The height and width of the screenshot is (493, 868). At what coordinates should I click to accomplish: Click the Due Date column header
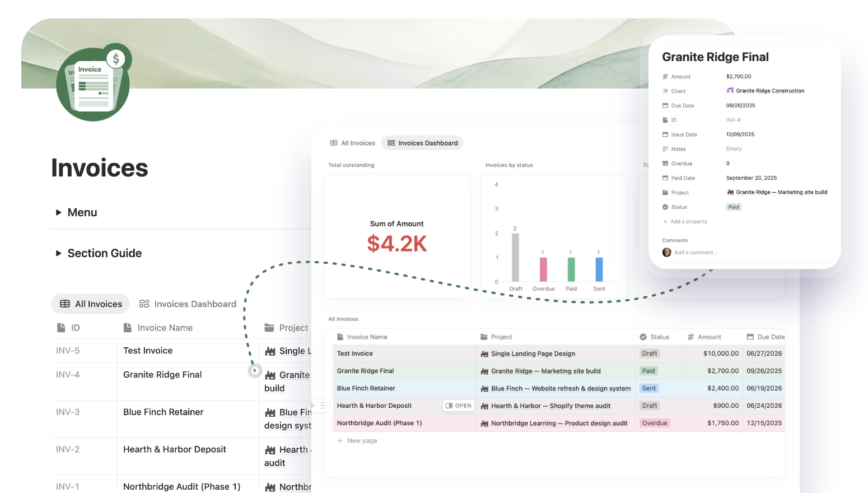click(766, 337)
